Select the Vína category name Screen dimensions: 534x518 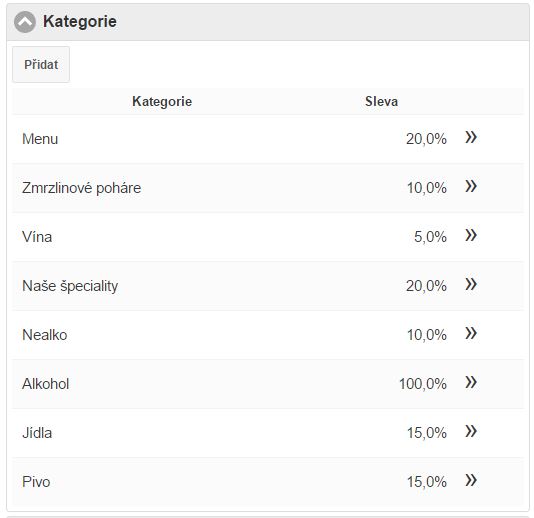click(37, 237)
